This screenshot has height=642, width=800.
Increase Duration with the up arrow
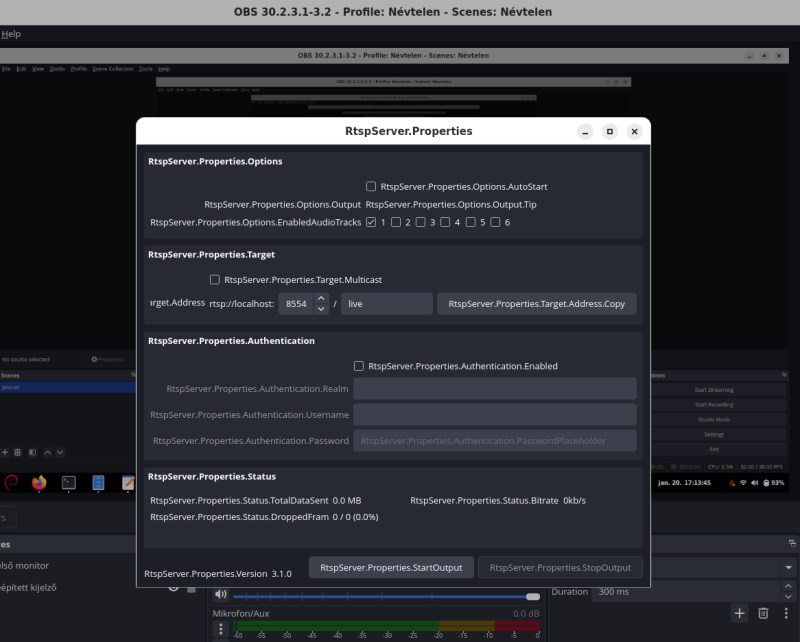(788, 586)
